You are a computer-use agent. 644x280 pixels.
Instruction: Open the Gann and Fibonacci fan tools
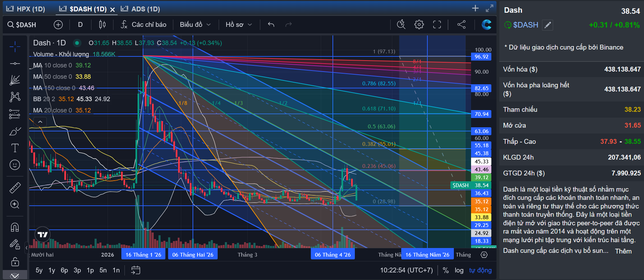pos(15,80)
